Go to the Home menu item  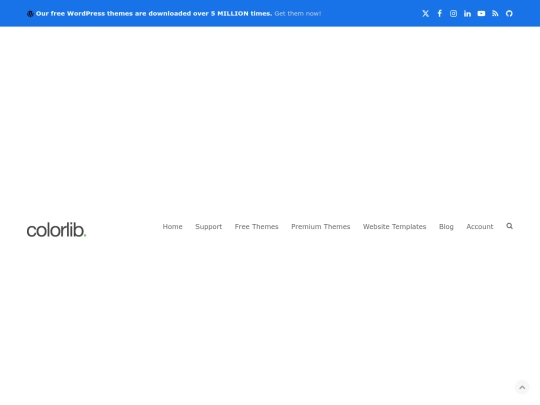coord(173,227)
